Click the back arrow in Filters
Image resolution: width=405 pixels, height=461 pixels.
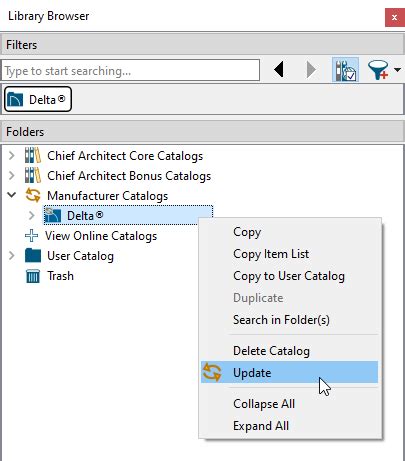click(279, 70)
